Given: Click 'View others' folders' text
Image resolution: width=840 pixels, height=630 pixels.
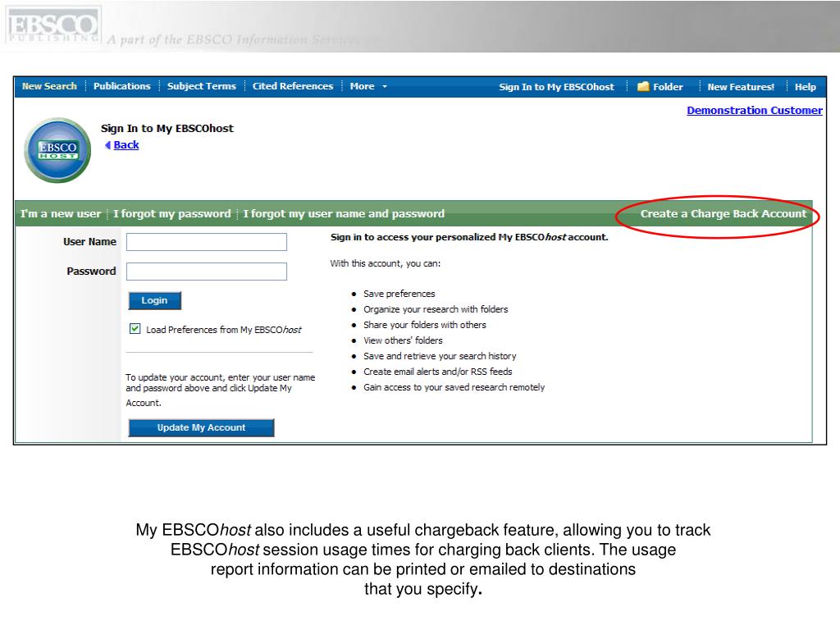Looking at the screenshot, I should [403, 340].
